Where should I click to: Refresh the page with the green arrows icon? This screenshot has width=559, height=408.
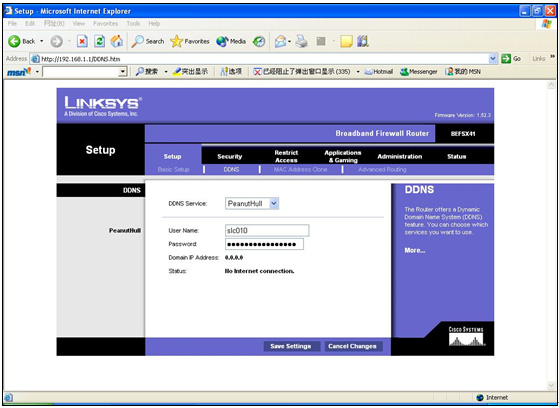click(x=99, y=42)
